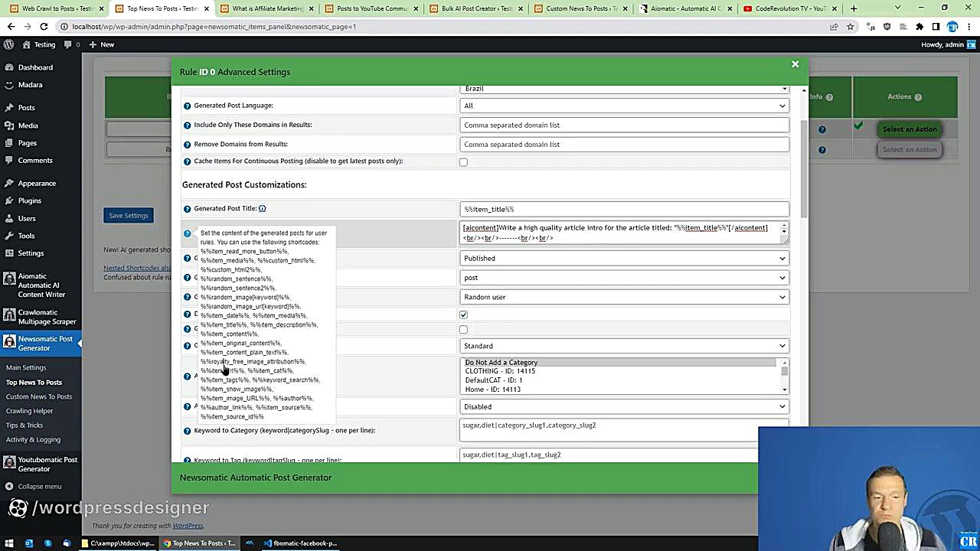Open the Generated Post Language dropdown
This screenshot has height=551, width=980.
pyautogui.click(x=625, y=106)
